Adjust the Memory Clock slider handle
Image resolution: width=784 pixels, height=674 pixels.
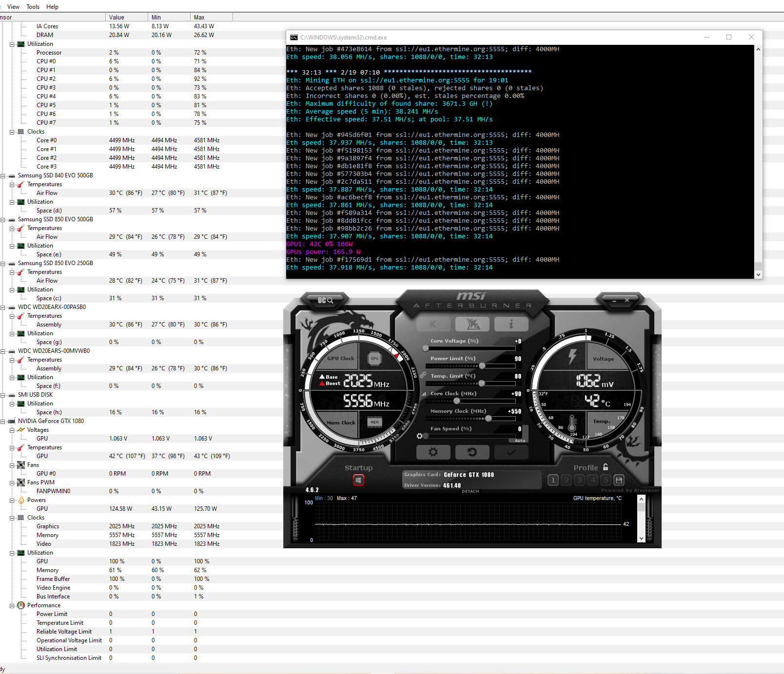tap(489, 419)
